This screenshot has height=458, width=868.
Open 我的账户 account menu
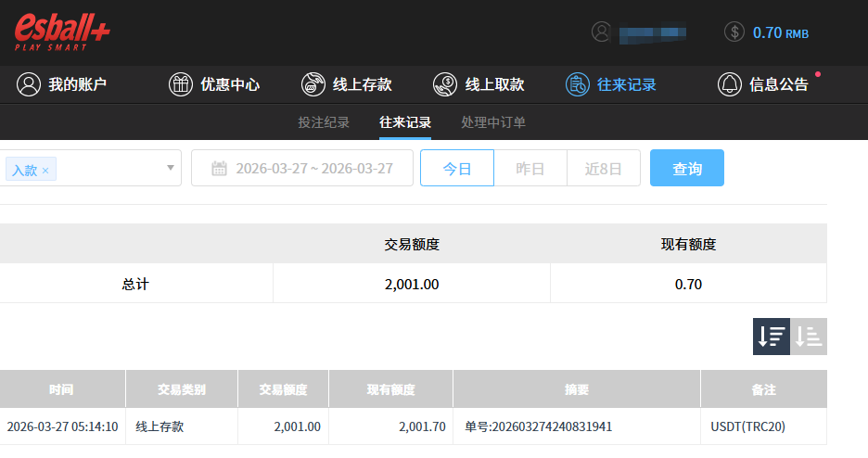(62, 85)
